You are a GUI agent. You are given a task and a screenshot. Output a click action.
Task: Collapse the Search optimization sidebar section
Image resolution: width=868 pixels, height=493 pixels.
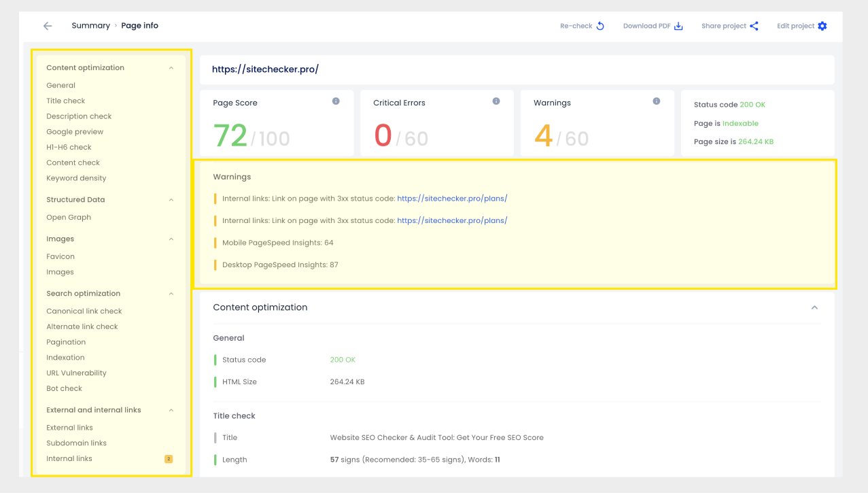[x=171, y=294]
